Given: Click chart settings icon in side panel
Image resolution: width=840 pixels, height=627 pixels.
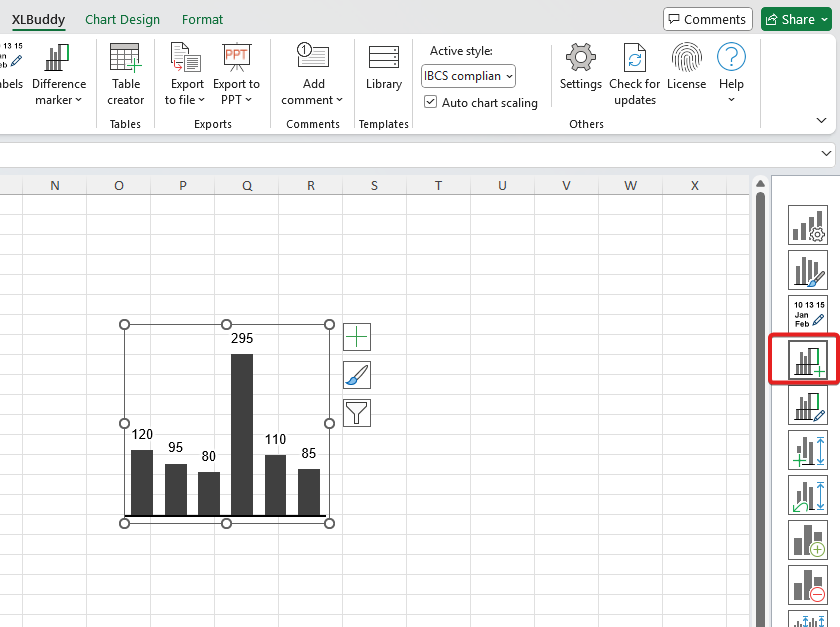Looking at the screenshot, I should click(x=807, y=225).
